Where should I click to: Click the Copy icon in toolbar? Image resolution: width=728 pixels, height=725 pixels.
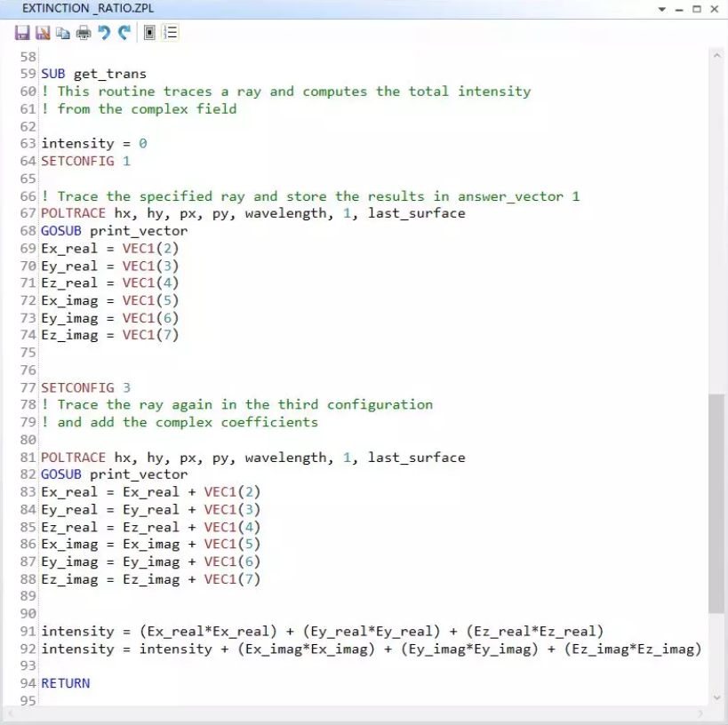[x=63, y=33]
